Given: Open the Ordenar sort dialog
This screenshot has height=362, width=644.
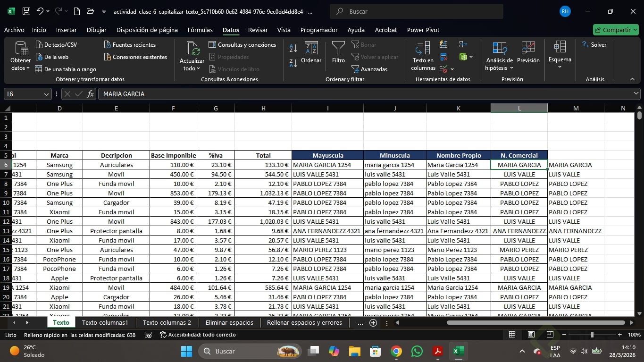Looking at the screenshot, I should click(x=311, y=52).
